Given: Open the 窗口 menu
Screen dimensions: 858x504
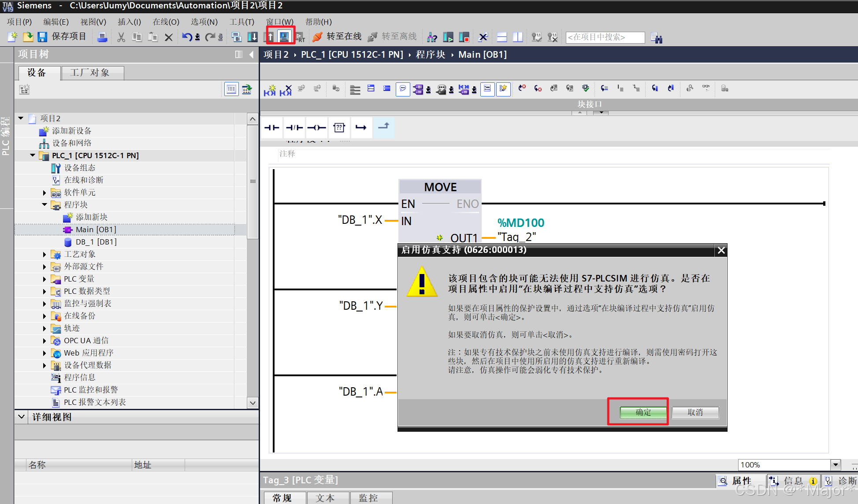Looking at the screenshot, I should coord(279,22).
